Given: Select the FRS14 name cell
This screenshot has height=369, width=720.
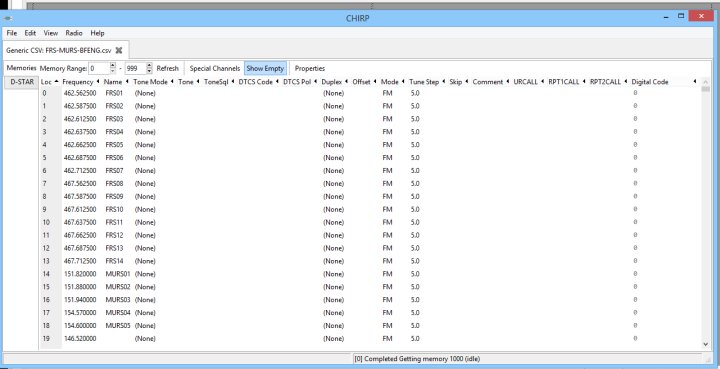Looking at the screenshot, I should point(114,261).
